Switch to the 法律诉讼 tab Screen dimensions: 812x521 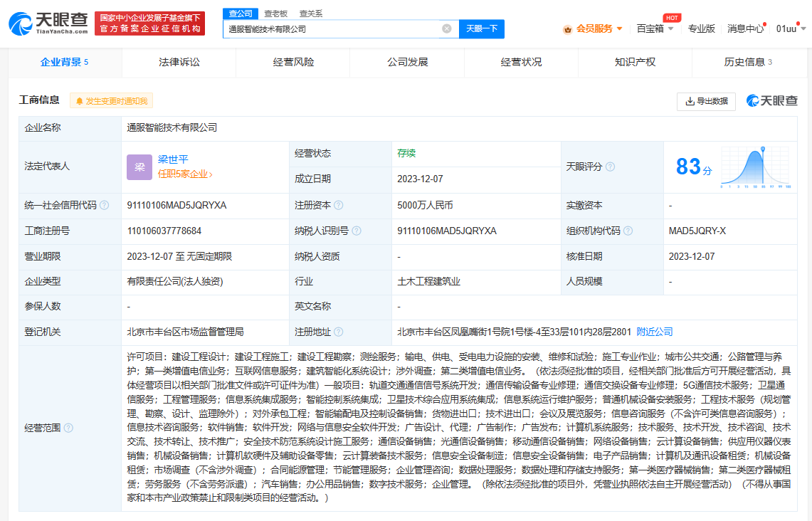[179, 63]
